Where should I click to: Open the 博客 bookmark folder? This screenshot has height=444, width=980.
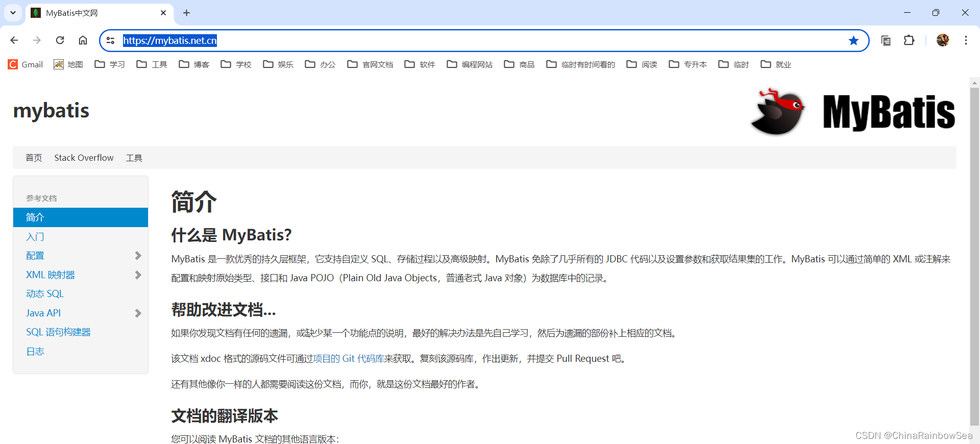[x=194, y=64]
